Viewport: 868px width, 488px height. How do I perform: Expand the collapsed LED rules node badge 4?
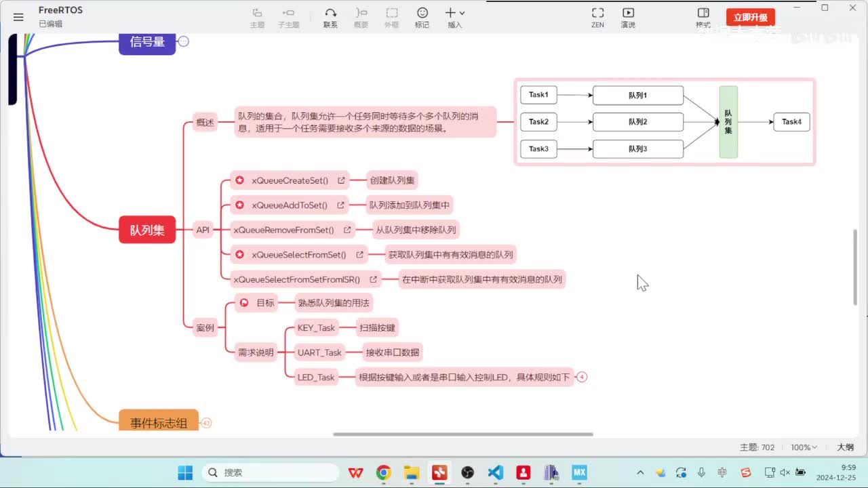click(x=582, y=377)
